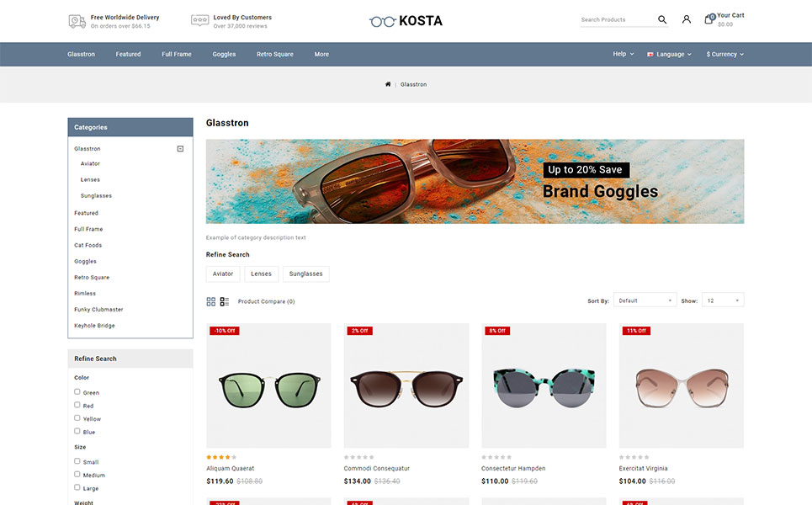The width and height of the screenshot is (812, 505).
Task: Open Product Compare (0) link
Action: [266, 301]
